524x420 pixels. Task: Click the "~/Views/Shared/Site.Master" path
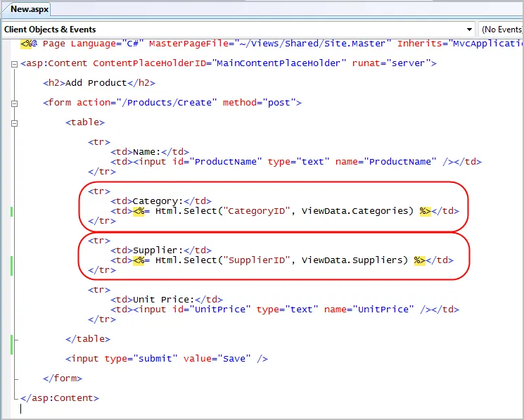(312, 44)
